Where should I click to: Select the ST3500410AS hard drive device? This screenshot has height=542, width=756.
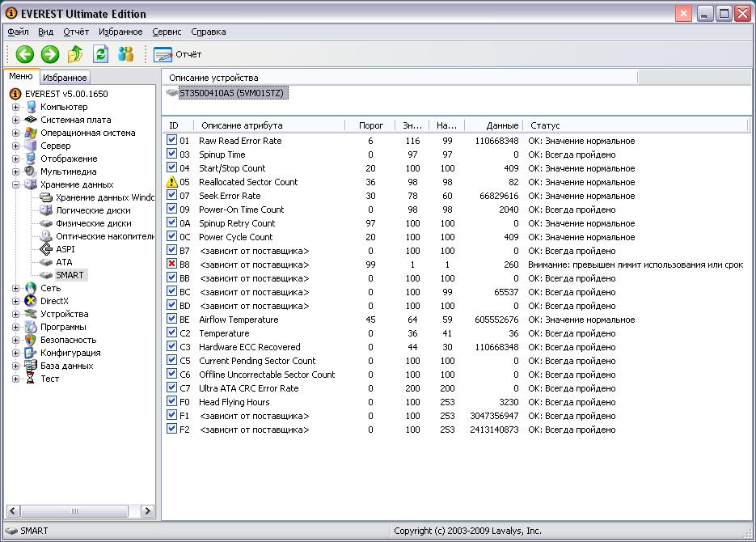point(233,93)
